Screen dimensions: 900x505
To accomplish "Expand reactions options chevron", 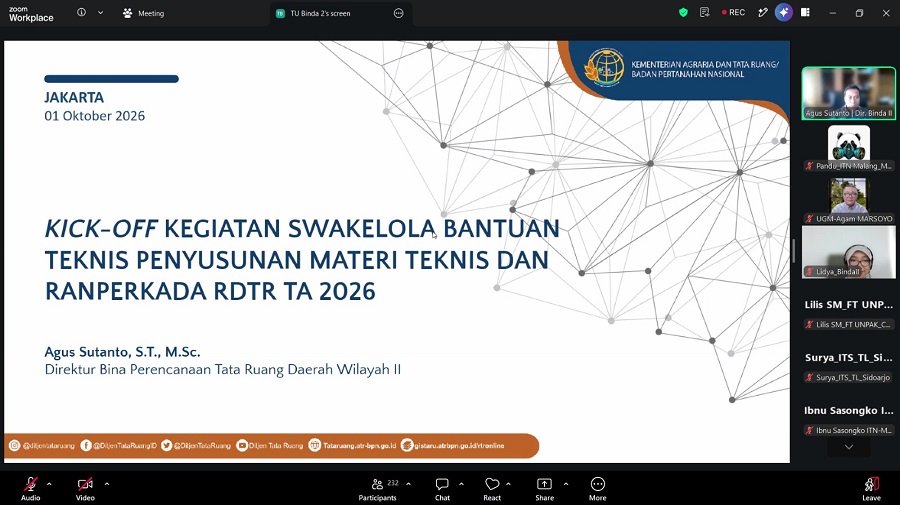I will click(508, 484).
